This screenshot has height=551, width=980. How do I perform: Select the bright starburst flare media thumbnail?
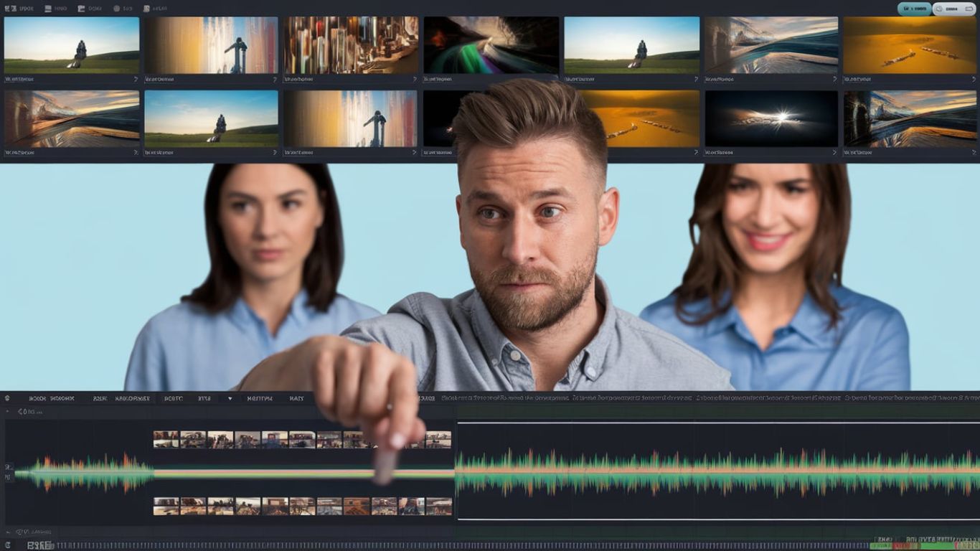tap(771, 118)
